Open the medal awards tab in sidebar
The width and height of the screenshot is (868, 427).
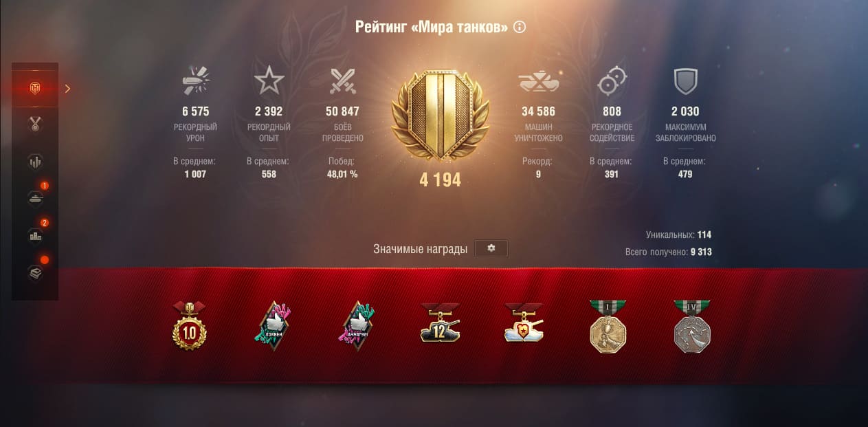34,124
